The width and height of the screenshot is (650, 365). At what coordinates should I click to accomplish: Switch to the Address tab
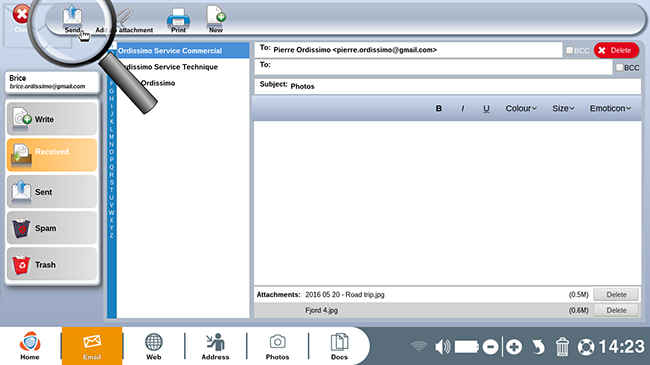(x=215, y=346)
